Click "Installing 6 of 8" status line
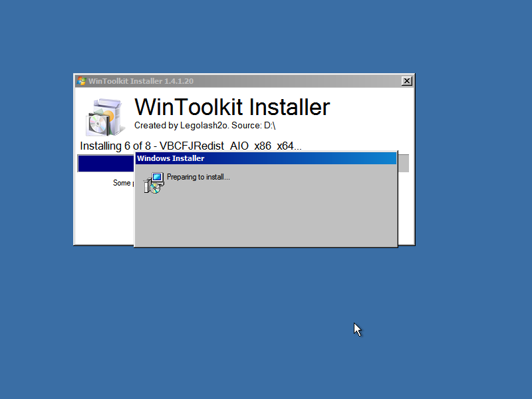532x399 pixels. click(191, 146)
